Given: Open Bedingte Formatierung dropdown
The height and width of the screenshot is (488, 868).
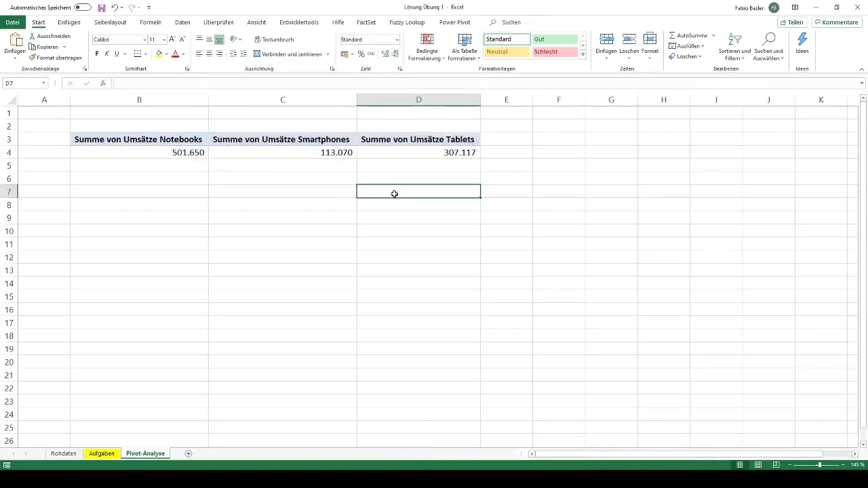Looking at the screenshot, I should 427,46.
